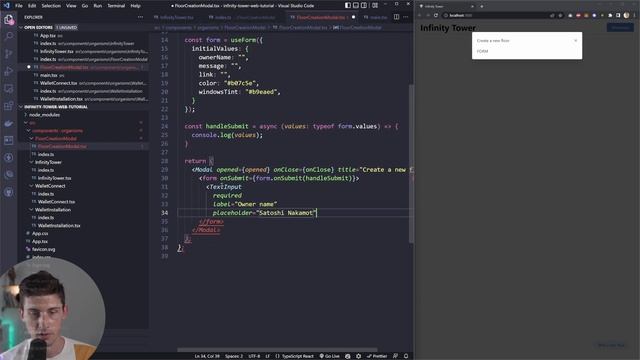Open notifications bell in the status bar
The width and height of the screenshot is (640, 360).
point(406,356)
